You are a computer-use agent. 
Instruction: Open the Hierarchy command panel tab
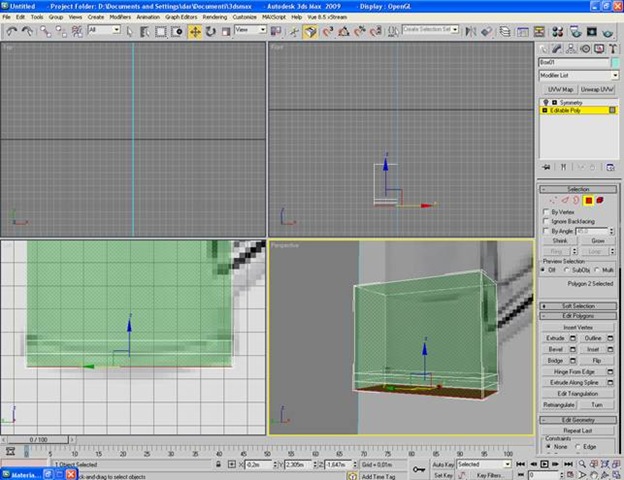click(571, 48)
